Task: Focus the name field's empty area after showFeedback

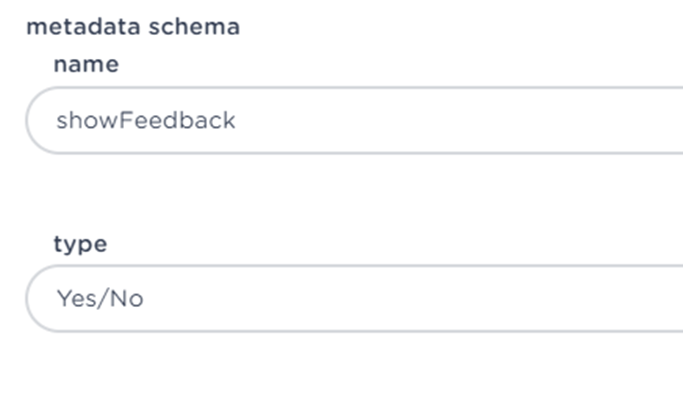Action: click(457, 120)
